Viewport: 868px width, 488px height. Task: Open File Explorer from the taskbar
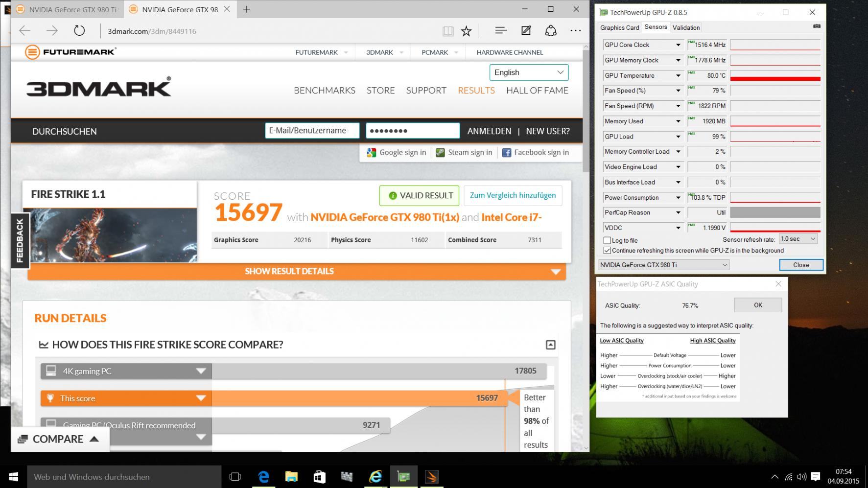pyautogui.click(x=291, y=477)
